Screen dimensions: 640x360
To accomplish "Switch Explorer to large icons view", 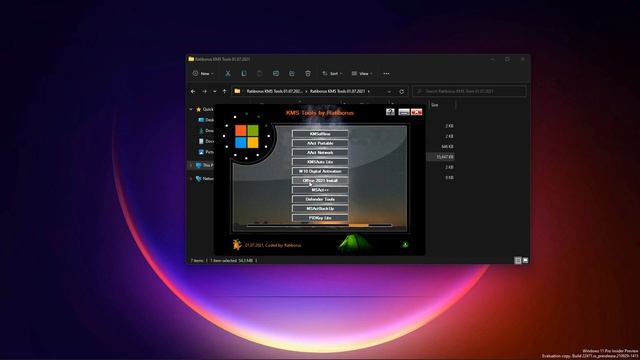I will coord(525,260).
